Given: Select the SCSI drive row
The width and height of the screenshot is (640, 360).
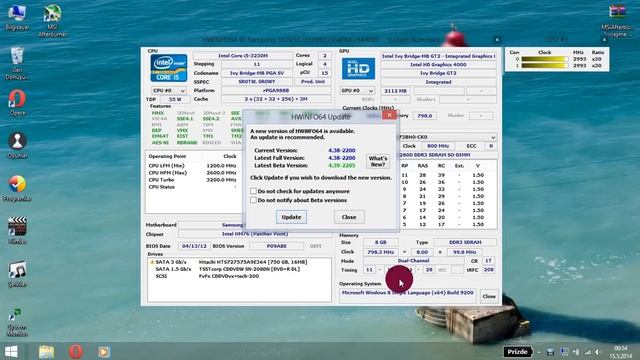Looking at the screenshot, I should point(239,276).
